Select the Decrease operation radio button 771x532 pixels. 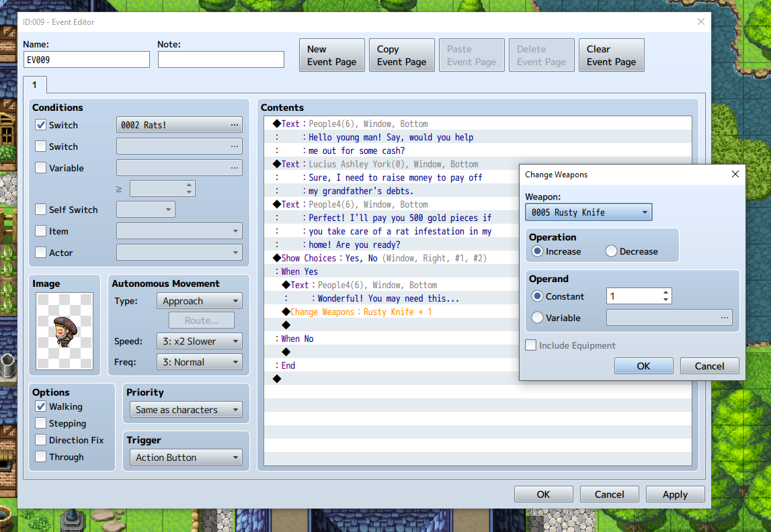(x=611, y=251)
